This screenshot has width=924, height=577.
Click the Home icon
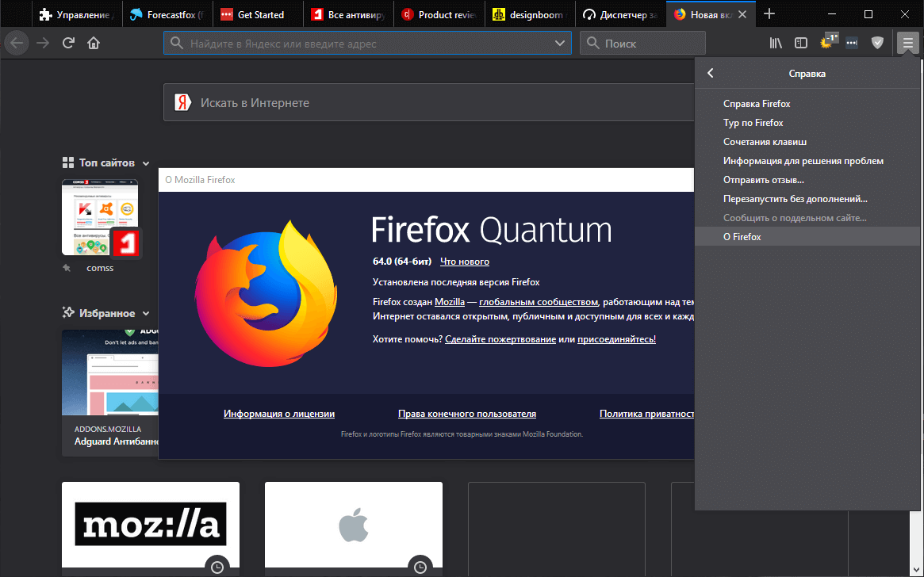tap(94, 43)
